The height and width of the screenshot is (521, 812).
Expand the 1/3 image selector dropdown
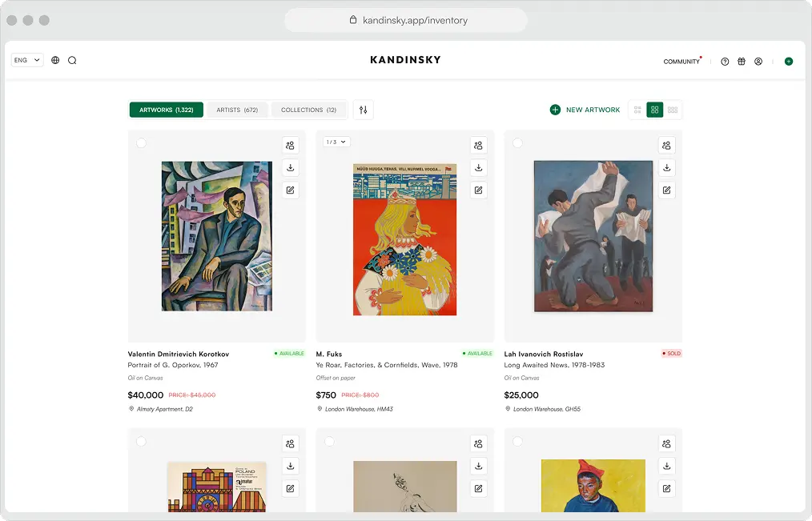[x=336, y=142]
